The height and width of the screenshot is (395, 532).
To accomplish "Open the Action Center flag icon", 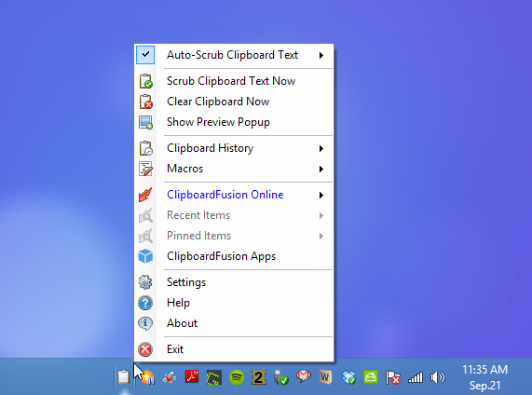I will coord(393,377).
